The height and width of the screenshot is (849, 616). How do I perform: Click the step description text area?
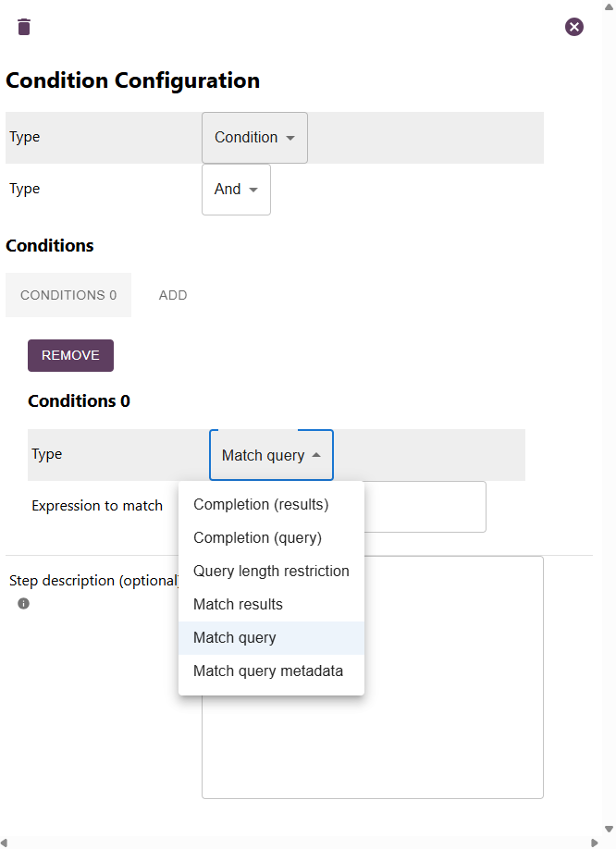[x=453, y=740]
